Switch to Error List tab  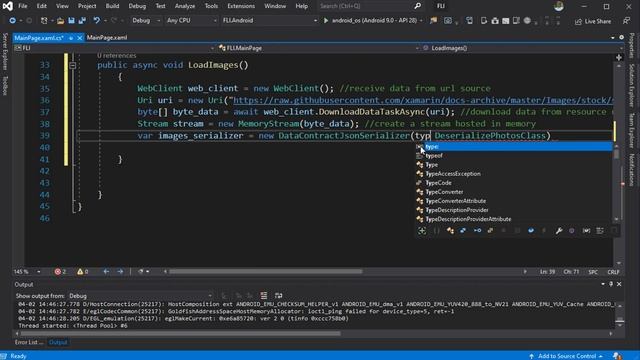(x=29, y=342)
